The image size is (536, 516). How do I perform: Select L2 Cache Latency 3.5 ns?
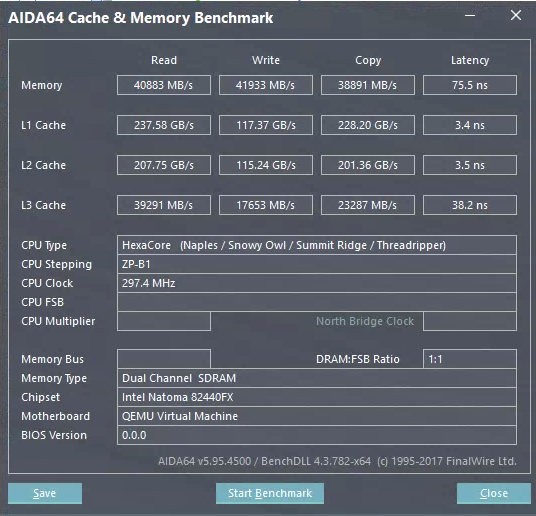coord(470,165)
